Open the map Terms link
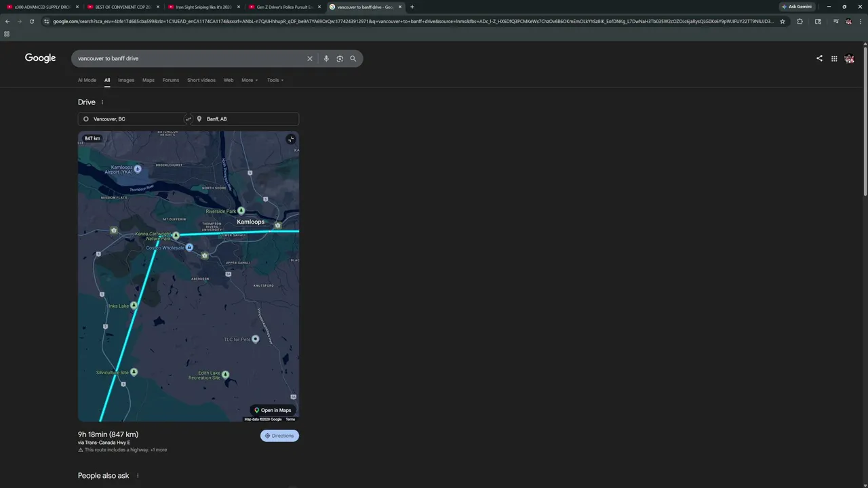This screenshot has height=488, width=868. coord(290,420)
